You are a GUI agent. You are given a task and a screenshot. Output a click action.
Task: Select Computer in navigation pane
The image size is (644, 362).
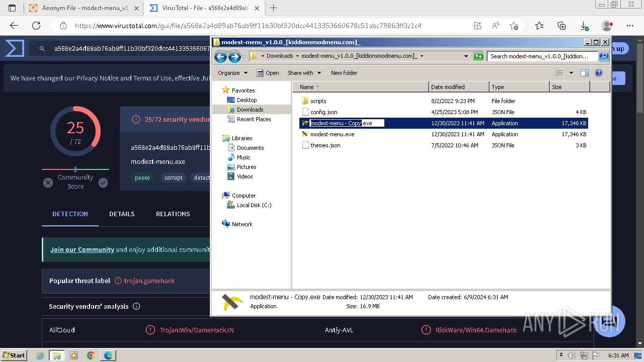[x=244, y=196]
